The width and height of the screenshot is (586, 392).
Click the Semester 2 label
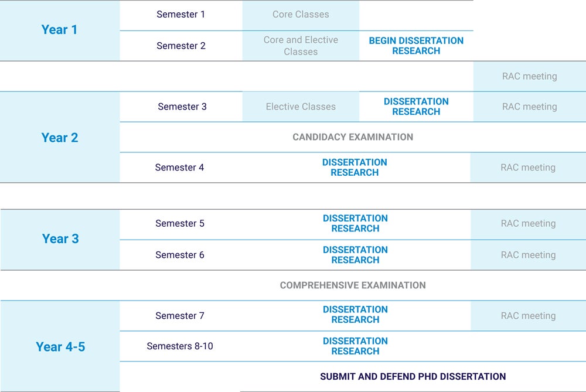(180, 46)
